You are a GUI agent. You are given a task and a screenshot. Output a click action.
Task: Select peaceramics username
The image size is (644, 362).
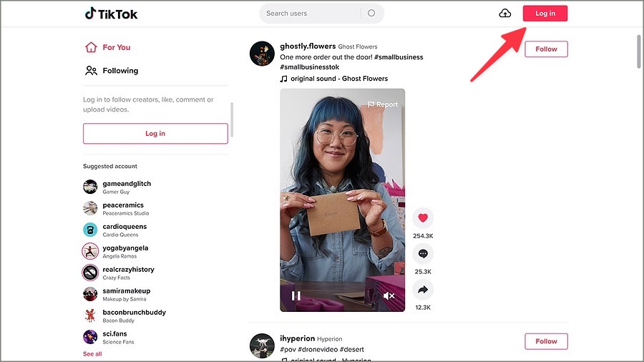point(123,205)
